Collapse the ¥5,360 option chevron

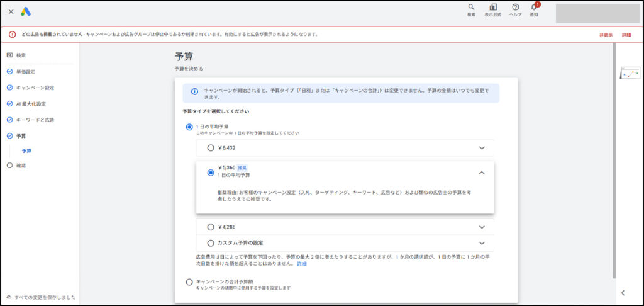[x=482, y=173]
